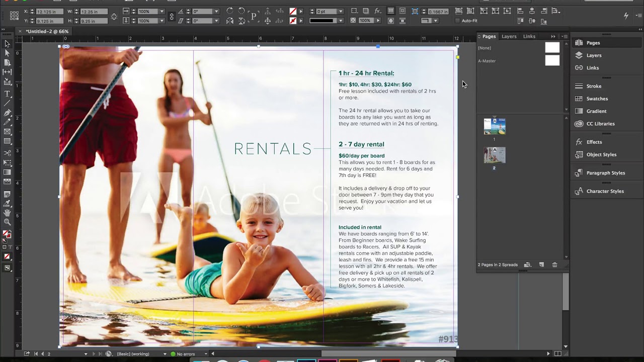Toggle screen mode button in toolbox

pyautogui.click(x=7, y=267)
